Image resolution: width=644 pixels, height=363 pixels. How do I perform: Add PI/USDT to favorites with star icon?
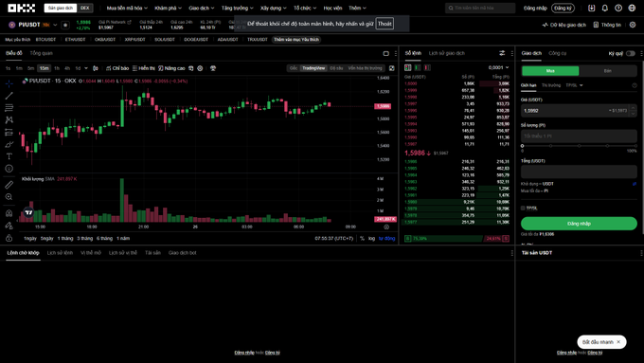click(65, 25)
